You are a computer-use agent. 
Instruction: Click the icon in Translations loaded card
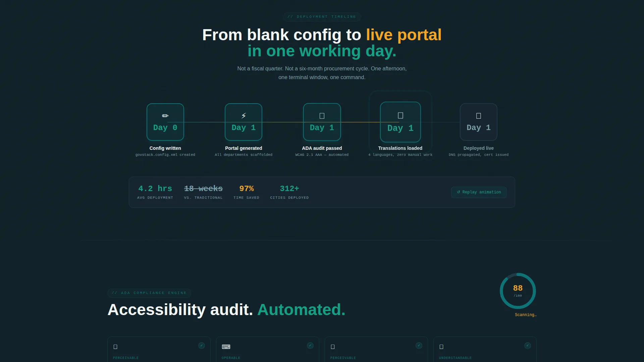[x=400, y=115]
